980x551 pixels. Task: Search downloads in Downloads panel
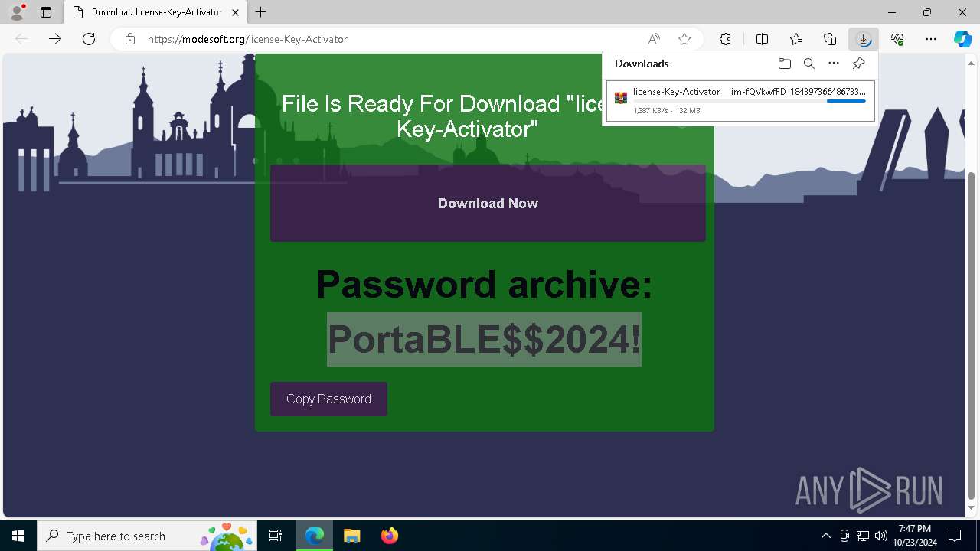808,64
